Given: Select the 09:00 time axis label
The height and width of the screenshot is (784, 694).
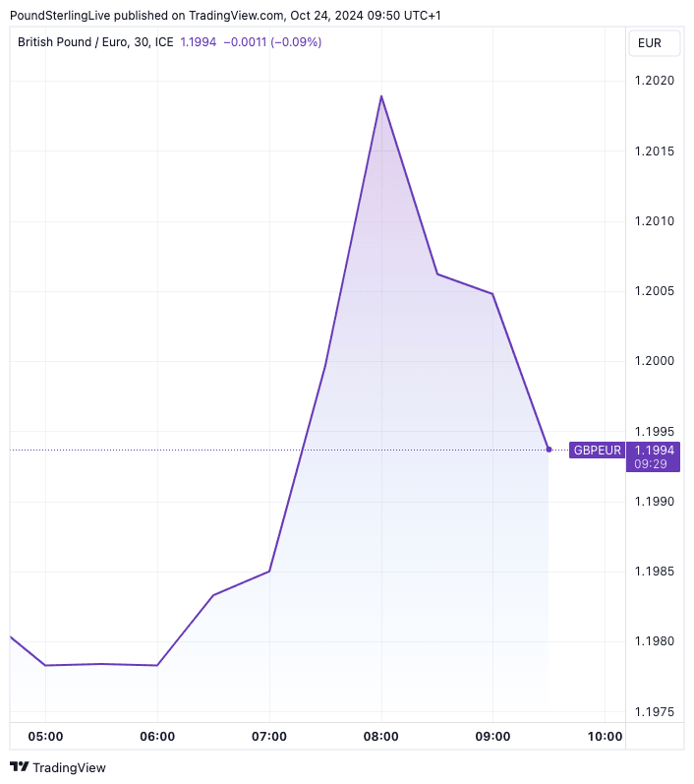Looking at the screenshot, I should coord(492,737).
